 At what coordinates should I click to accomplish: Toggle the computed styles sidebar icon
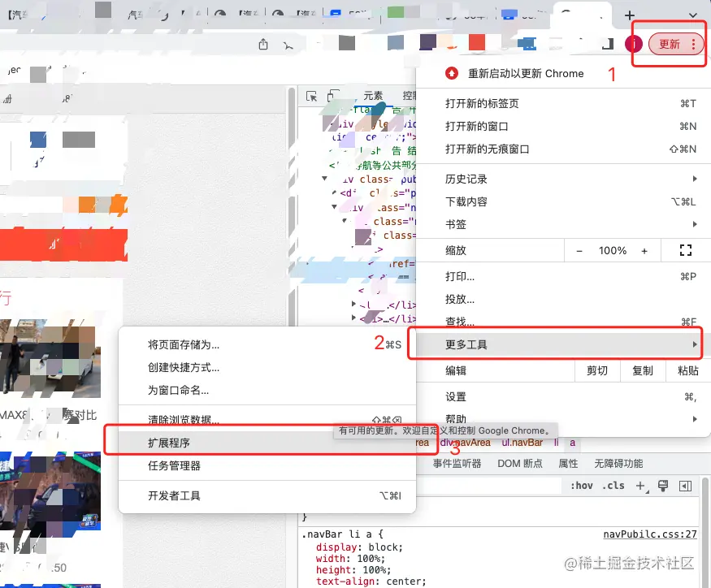click(x=685, y=486)
